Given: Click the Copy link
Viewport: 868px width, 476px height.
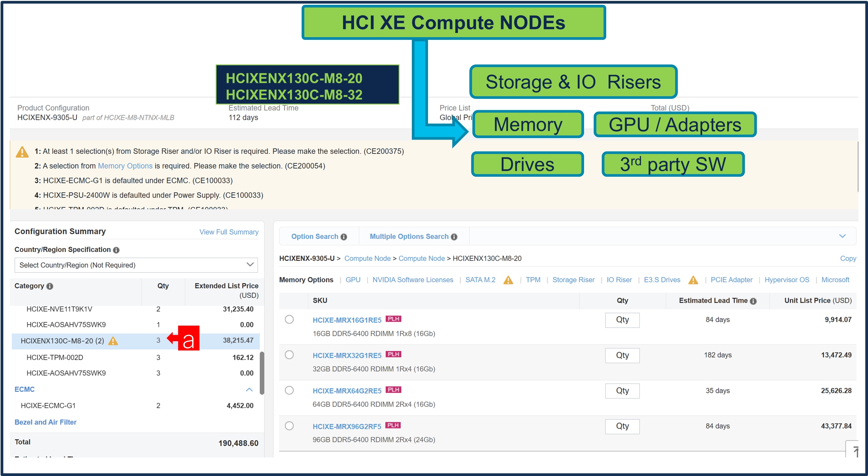Looking at the screenshot, I should (848, 259).
